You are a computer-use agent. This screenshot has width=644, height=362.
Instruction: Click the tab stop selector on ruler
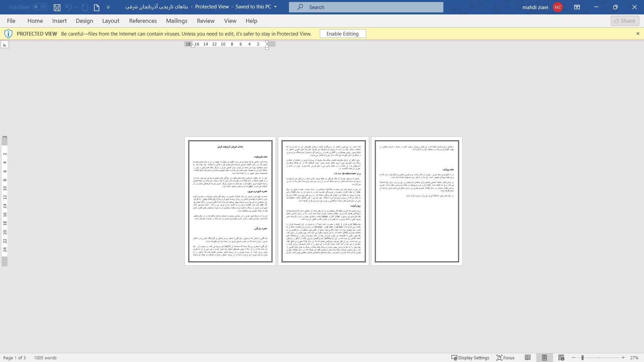click(5, 44)
